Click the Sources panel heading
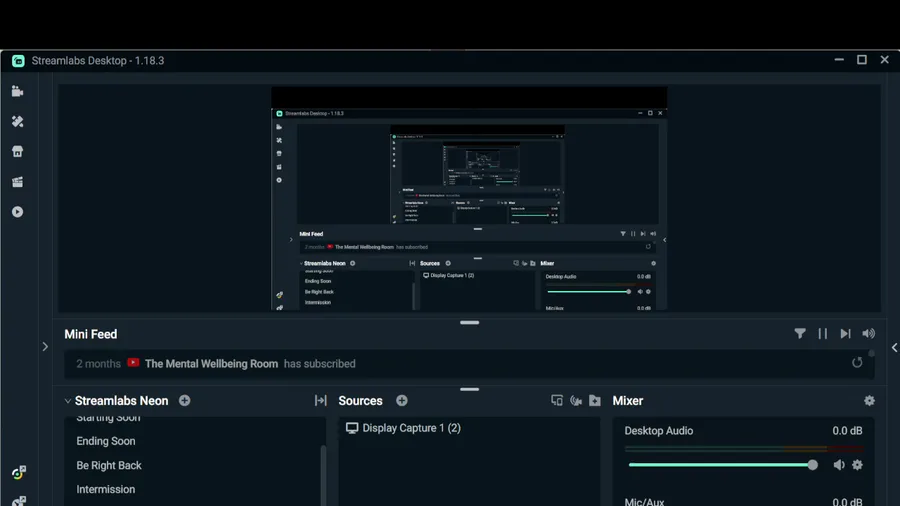Screen dimensions: 900x506 point(360,401)
